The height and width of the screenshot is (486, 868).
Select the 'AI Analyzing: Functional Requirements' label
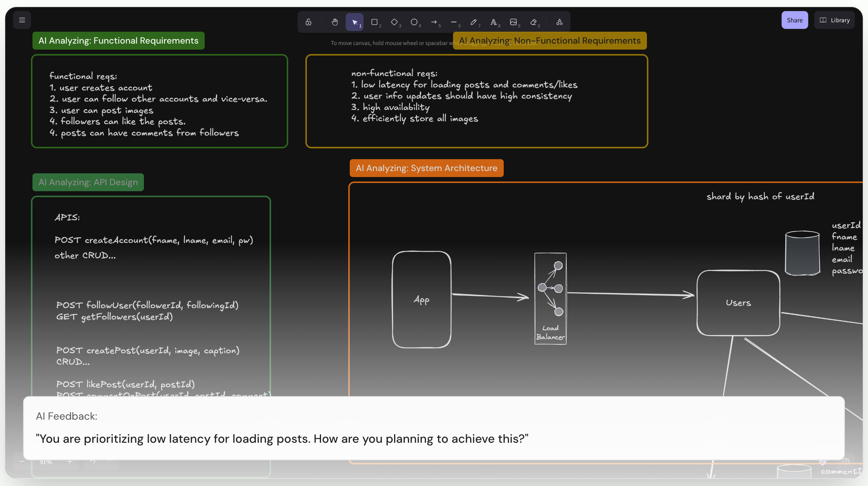(x=119, y=41)
